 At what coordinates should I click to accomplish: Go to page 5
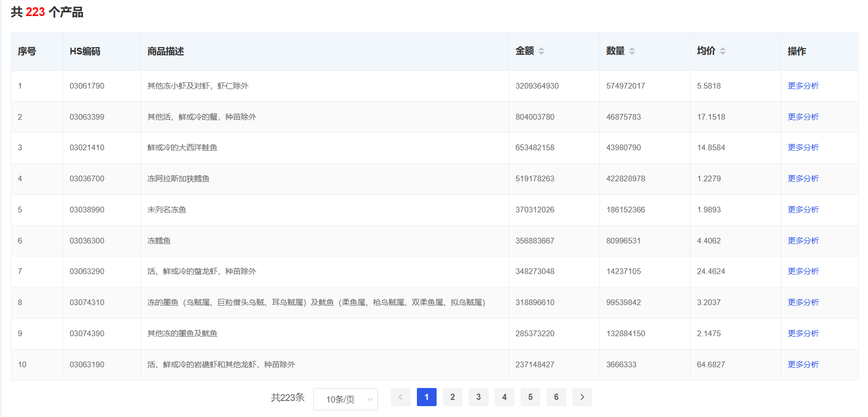(530, 397)
